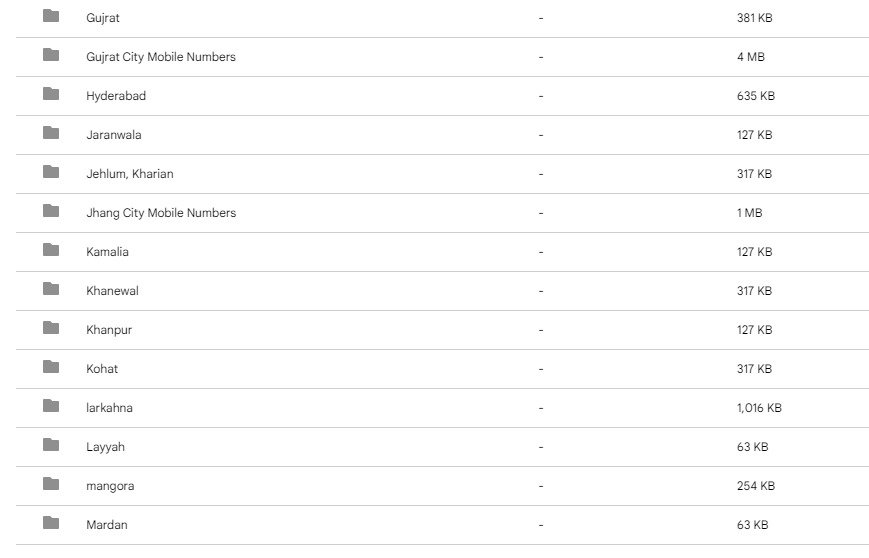869x558 pixels.
Task: Select folder icon beside larkahna
Action: (x=51, y=406)
